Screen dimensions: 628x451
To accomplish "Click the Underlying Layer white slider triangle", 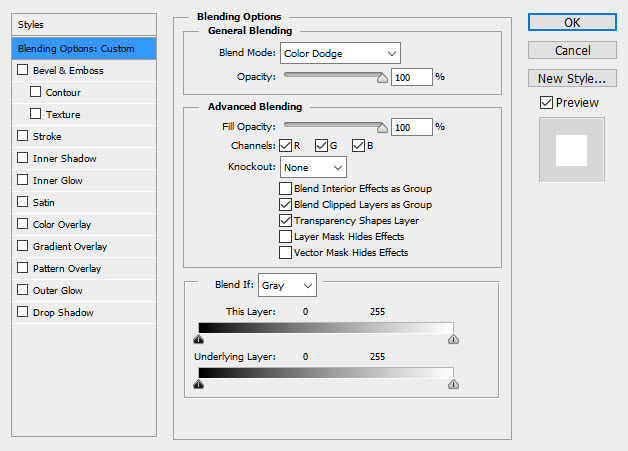I will tap(453, 384).
